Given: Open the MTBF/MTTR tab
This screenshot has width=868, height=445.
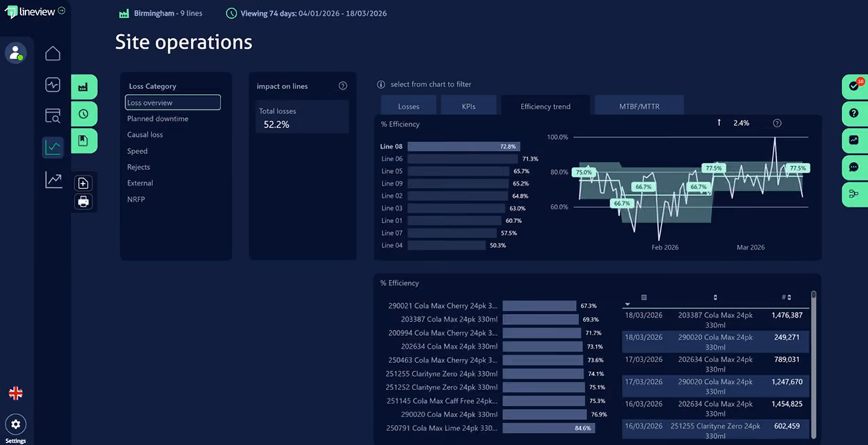Looking at the screenshot, I should click(x=639, y=106).
